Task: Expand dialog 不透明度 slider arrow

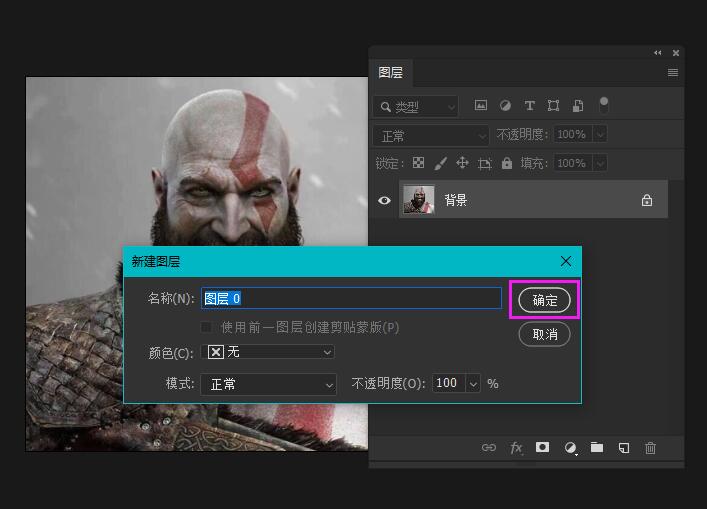Action: point(473,383)
